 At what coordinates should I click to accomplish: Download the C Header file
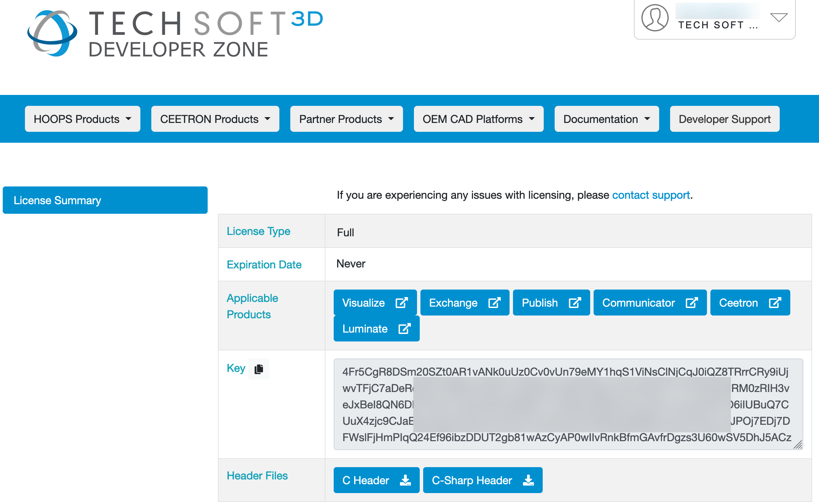376,480
